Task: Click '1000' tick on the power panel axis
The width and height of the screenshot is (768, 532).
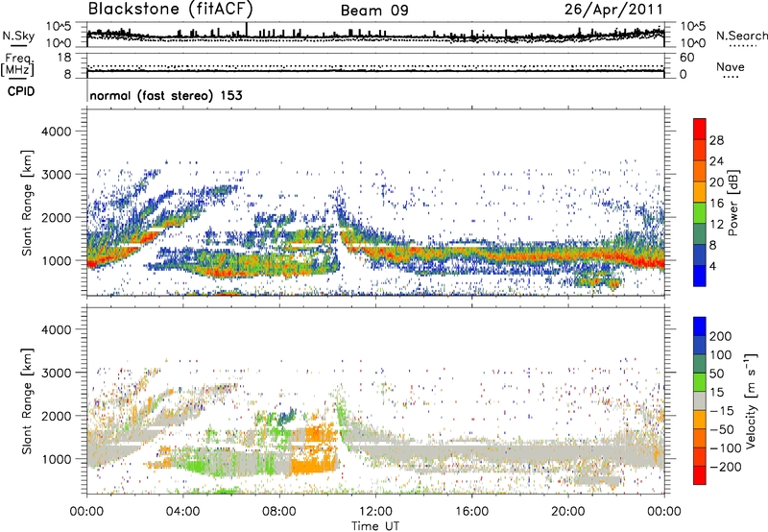Action: pos(57,260)
